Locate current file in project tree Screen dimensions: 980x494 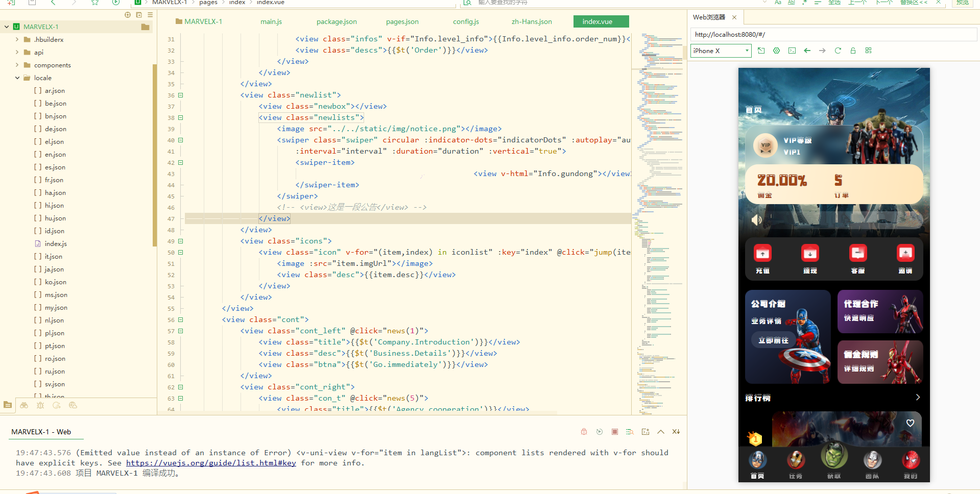pyautogui.click(x=128, y=15)
